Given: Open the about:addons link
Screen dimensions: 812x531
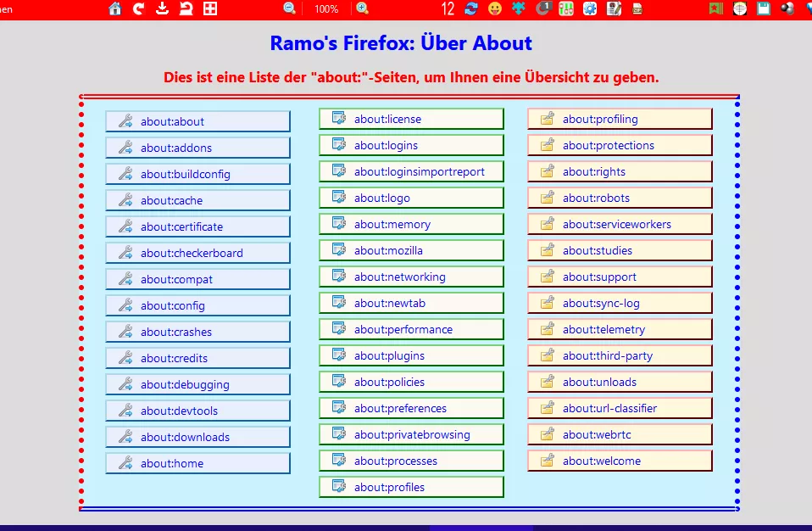Looking at the screenshot, I should (197, 148).
